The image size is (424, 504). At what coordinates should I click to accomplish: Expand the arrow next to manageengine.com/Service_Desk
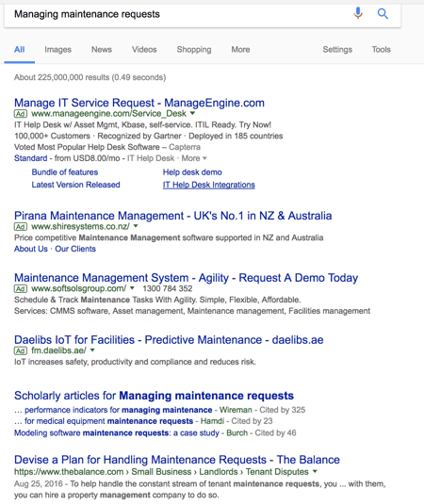(192, 113)
